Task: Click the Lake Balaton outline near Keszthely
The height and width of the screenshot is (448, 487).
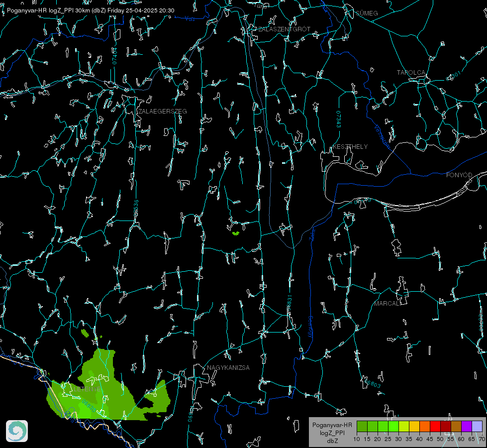Action: click(325, 183)
